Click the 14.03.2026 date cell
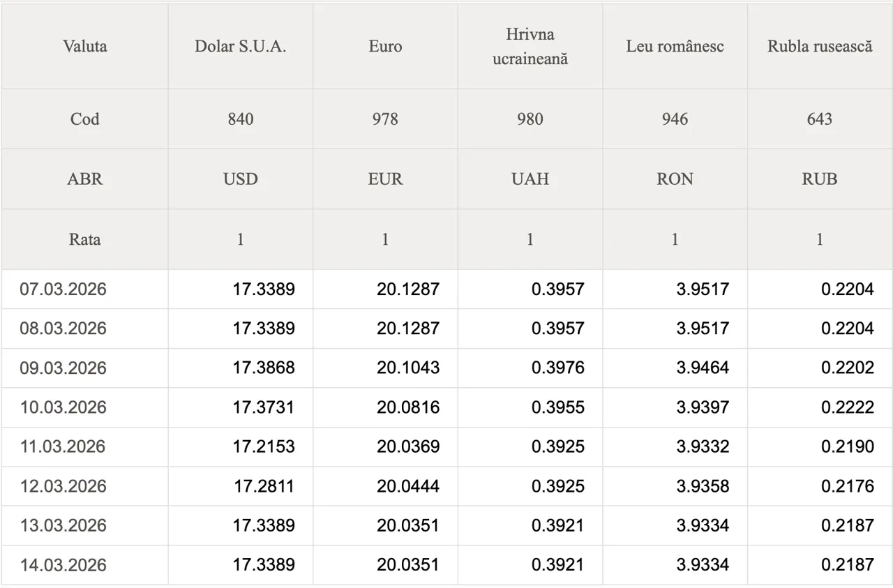The image size is (893, 588). (x=63, y=565)
